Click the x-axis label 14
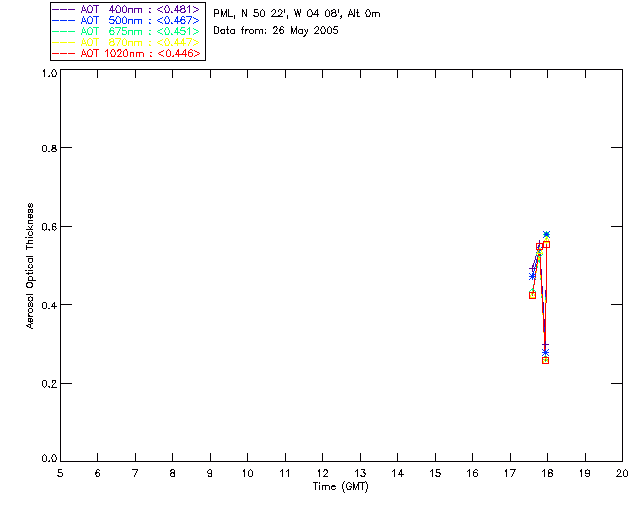Screen dimensions: 640x512 (398, 473)
